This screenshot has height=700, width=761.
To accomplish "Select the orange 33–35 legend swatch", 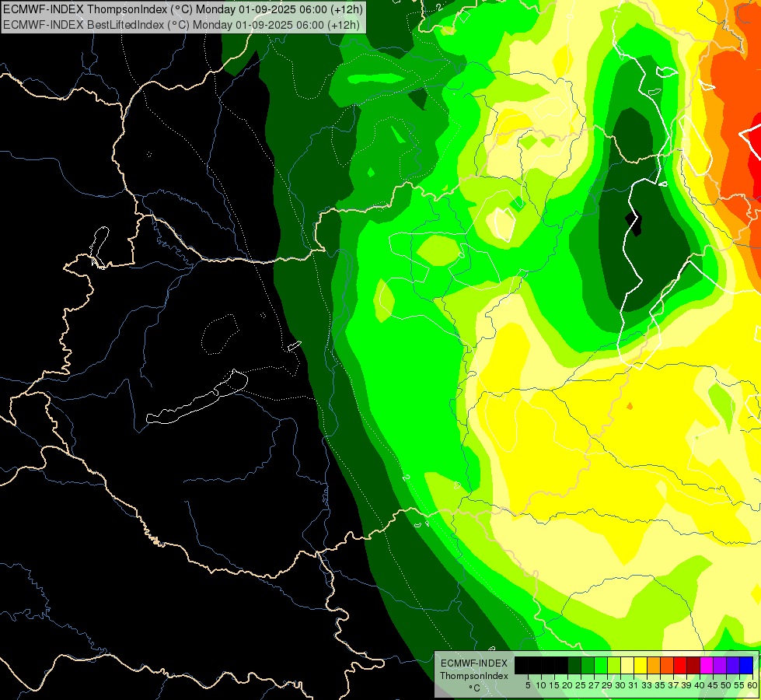I will coord(654,665).
